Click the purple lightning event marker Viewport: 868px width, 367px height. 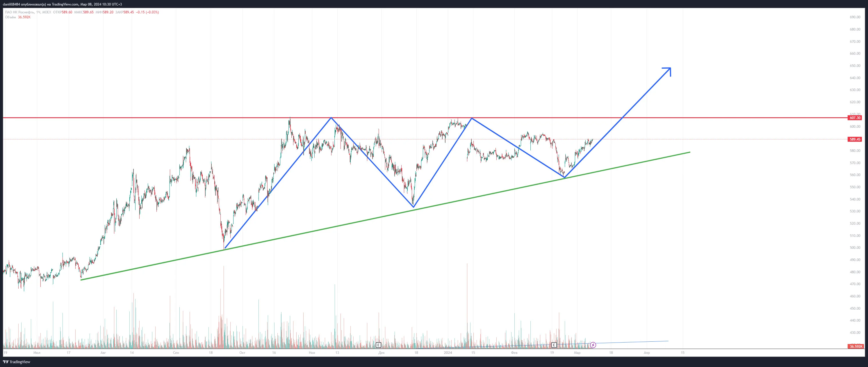(593, 345)
